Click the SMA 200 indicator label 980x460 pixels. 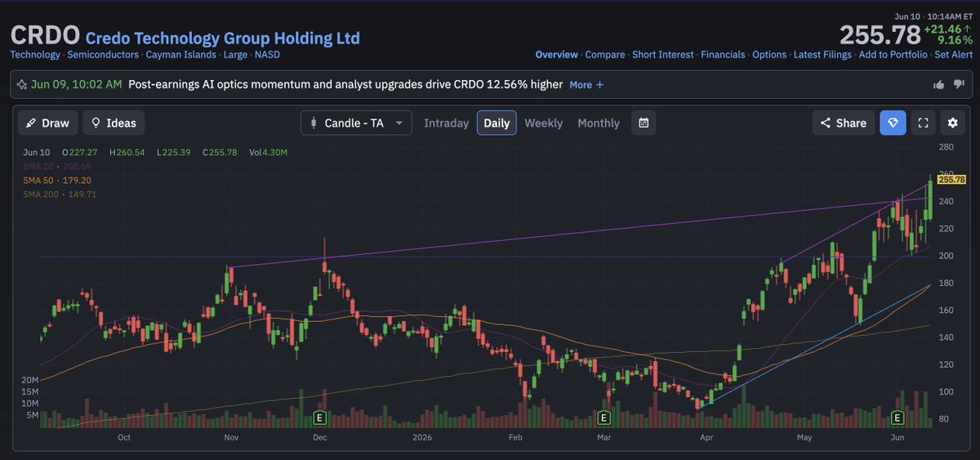point(60,194)
